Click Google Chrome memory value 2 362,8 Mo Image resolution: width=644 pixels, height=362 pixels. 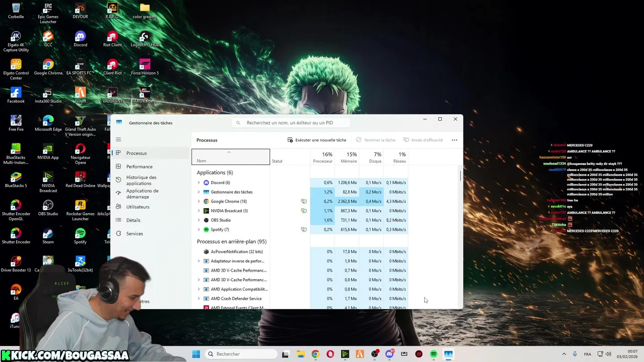pos(347,201)
